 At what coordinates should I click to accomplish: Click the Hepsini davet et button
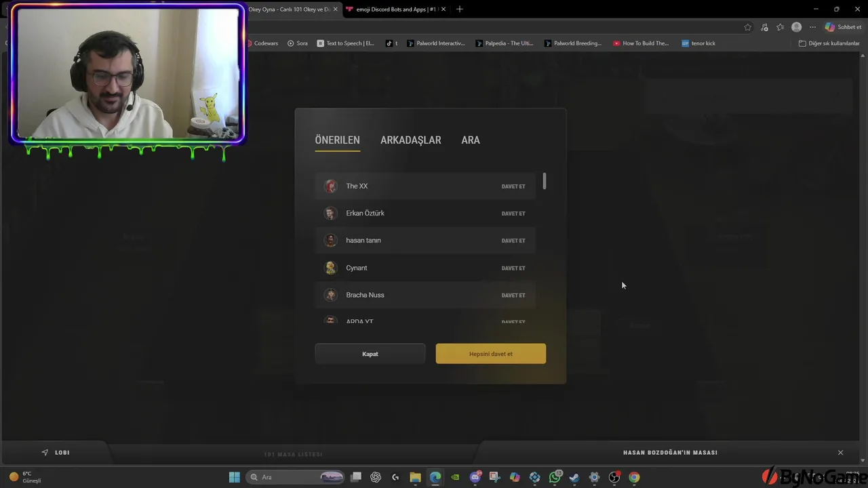click(x=491, y=354)
